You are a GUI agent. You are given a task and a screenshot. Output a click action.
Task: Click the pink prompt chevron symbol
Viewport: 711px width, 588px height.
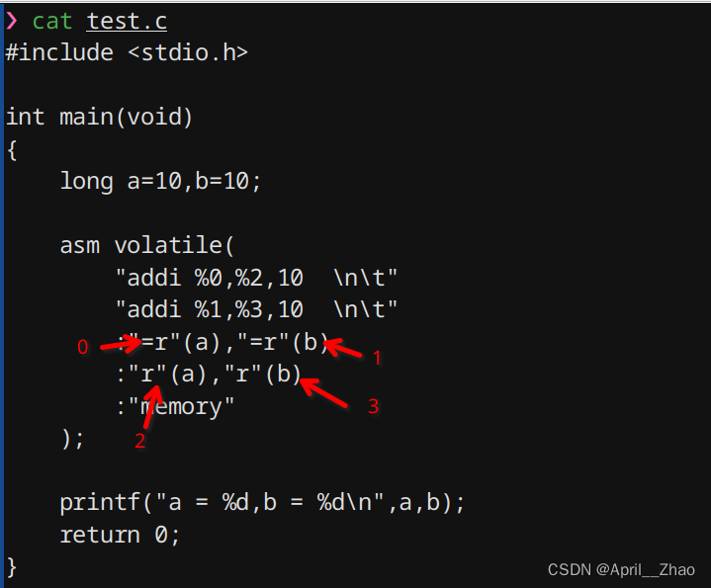point(12,21)
